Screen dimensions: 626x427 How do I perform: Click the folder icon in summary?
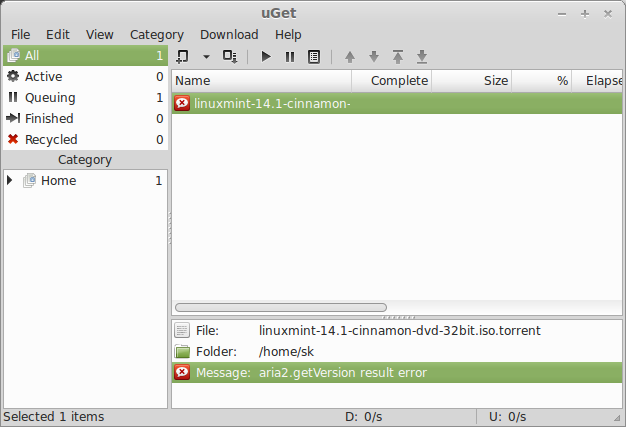click(x=182, y=351)
